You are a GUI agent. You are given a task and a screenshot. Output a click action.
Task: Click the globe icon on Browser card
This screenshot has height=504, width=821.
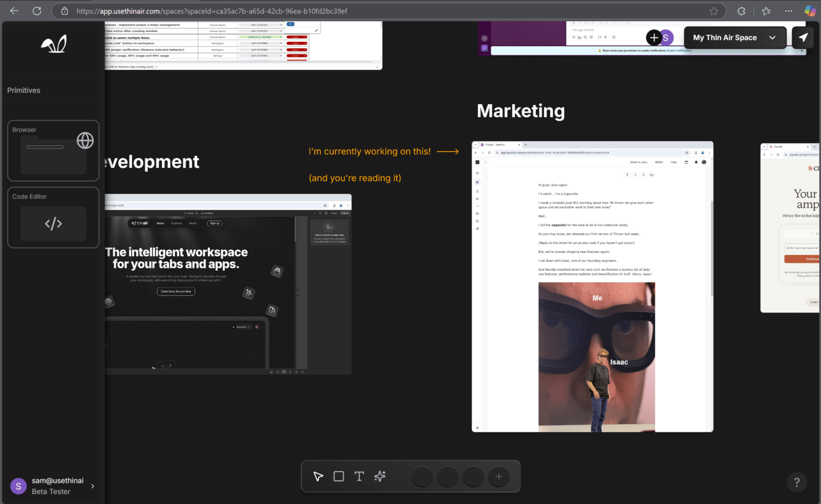(x=85, y=140)
